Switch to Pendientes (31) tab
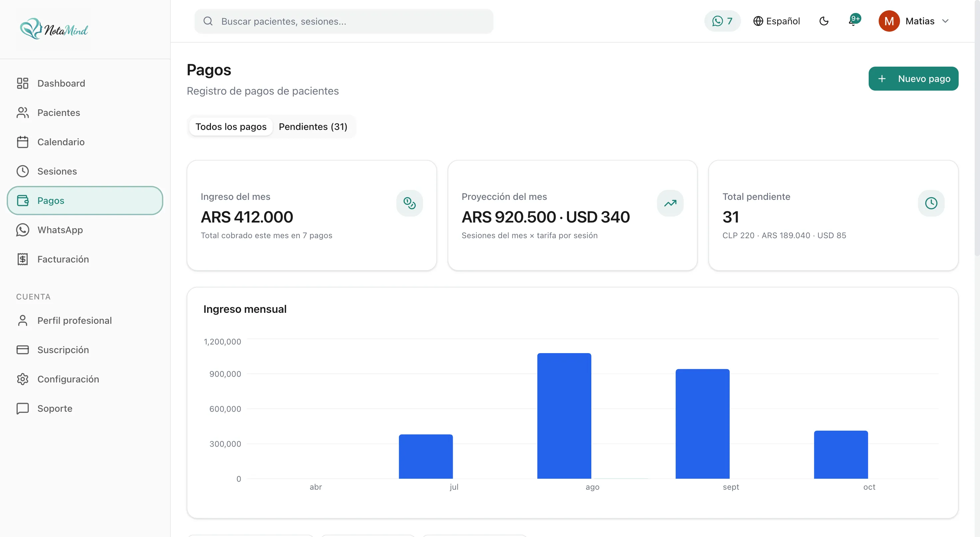Viewport: 980px width, 537px height. (313, 127)
